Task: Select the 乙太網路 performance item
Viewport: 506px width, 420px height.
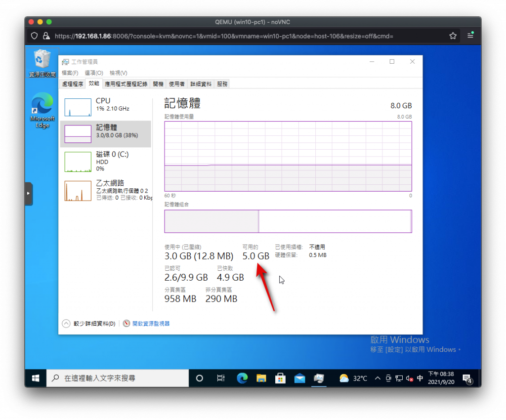Action: click(x=106, y=191)
